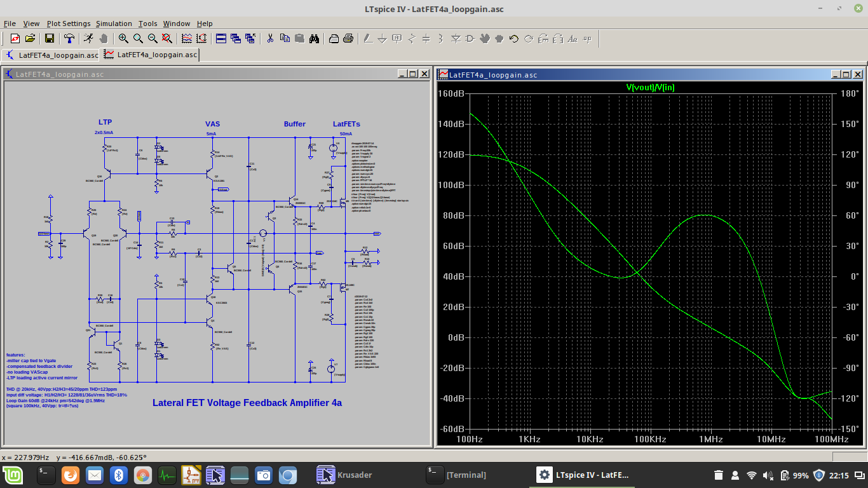Open Control Panel hammer icon
This screenshot has width=868, height=488.
[x=69, y=39]
